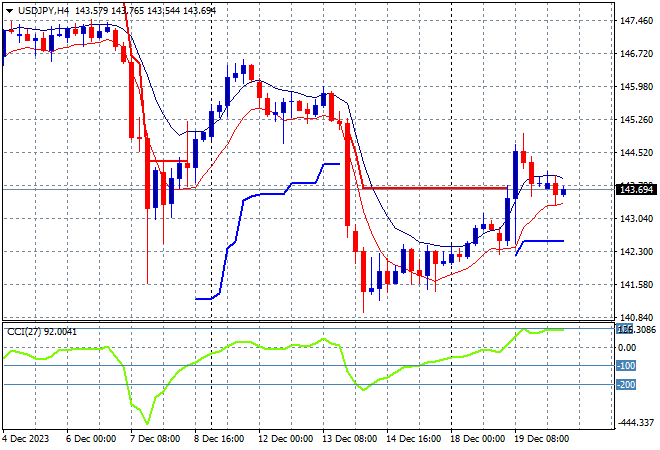
Task: Click the long red horizontal resistance line
Action: pyautogui.click(x=434, y=188)
